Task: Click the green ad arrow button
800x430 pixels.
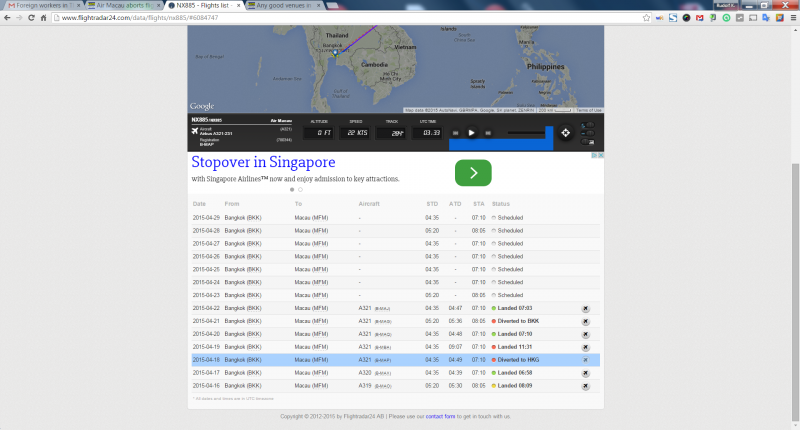Action: (x=473, y=173)
